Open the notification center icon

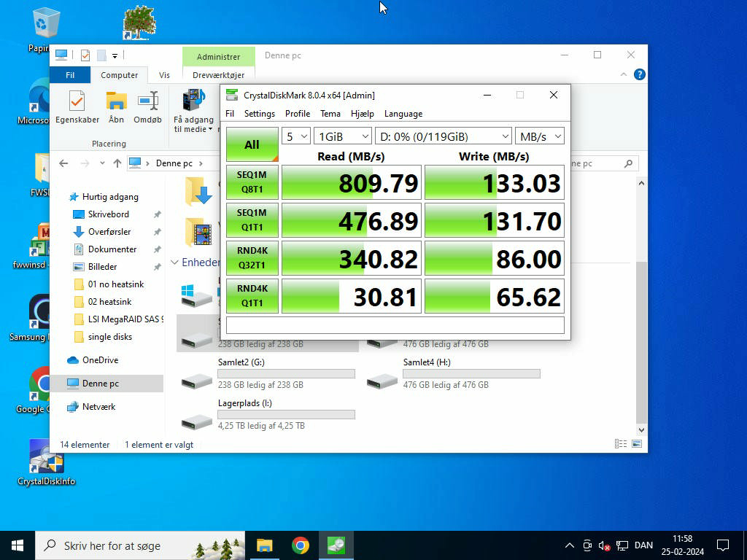pyautogui.click(x=722, y=545)
